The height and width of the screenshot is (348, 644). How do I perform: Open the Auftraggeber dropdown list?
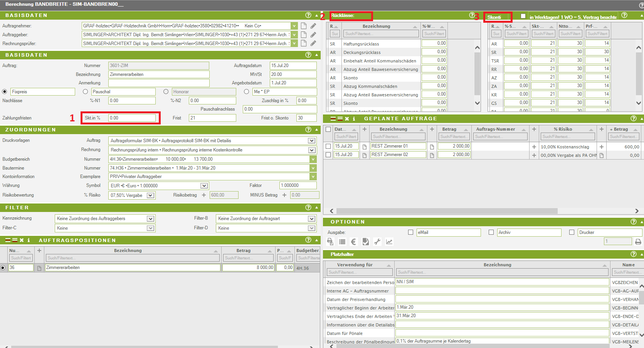pyautogui.click(x=294, y=35)
